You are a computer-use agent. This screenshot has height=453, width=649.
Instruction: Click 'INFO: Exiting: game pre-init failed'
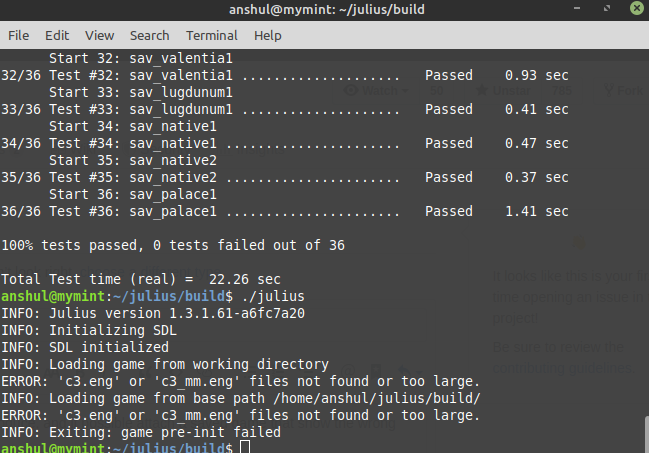pyautogui.click(x=141, y=432)
